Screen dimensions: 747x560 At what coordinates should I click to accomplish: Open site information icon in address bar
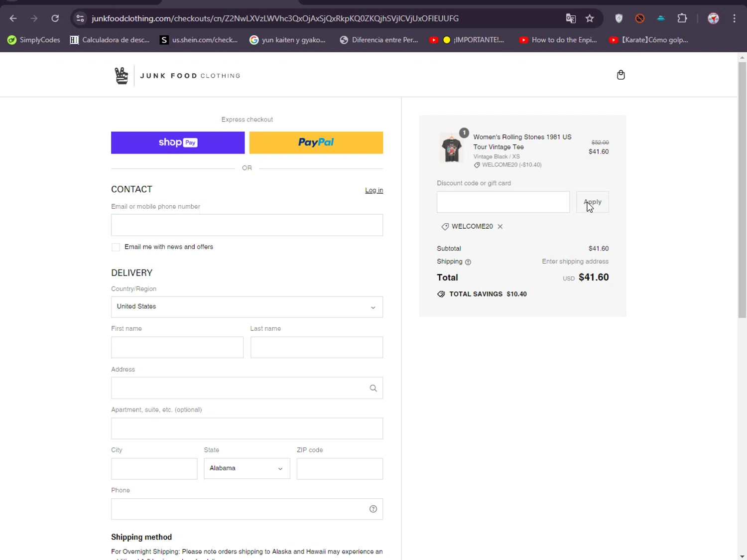pyautogui.click(x=80, y=18)
